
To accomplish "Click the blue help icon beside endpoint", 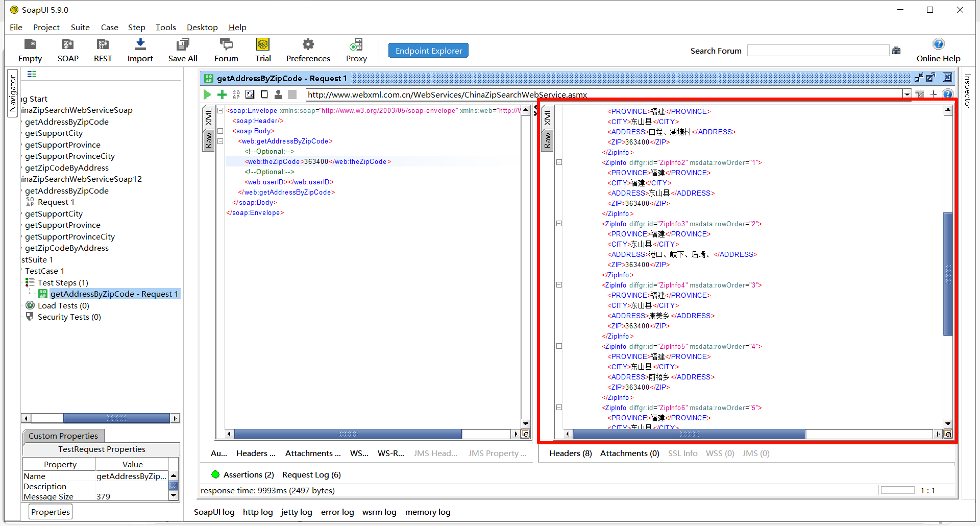I will point(947,94).
